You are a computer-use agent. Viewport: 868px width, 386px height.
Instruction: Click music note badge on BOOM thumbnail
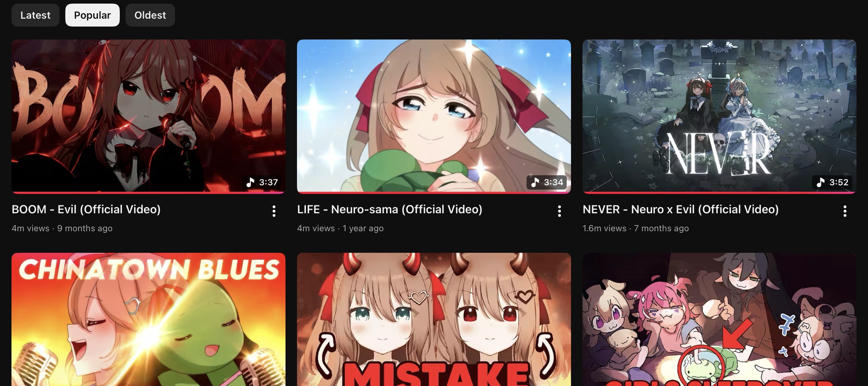[x=262, y=182]
